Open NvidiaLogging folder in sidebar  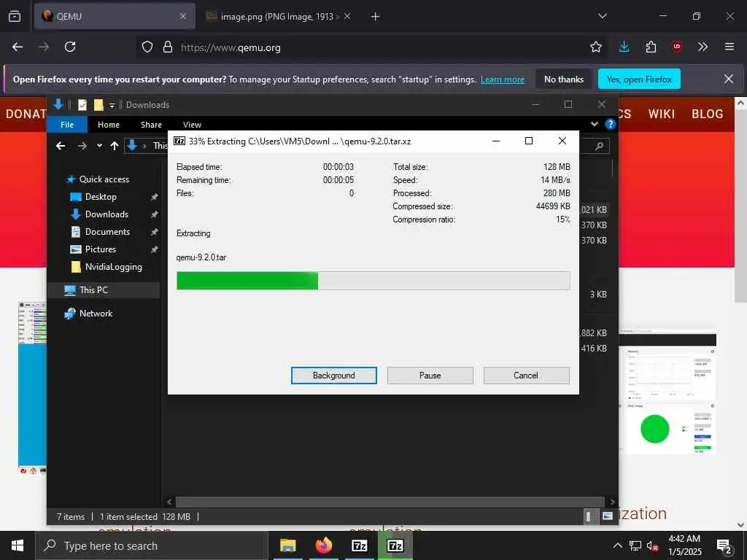tap(113, 267)
